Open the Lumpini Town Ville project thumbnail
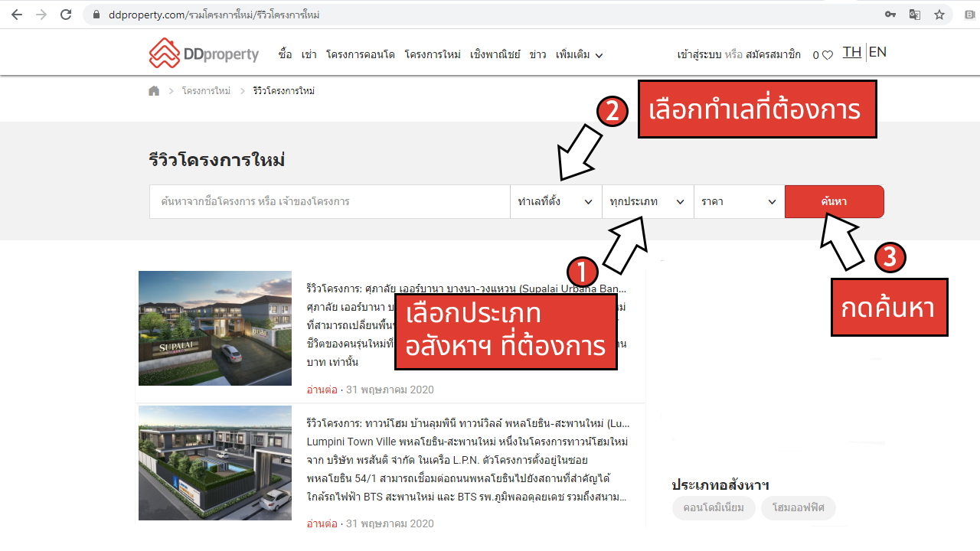 [215, 463]
